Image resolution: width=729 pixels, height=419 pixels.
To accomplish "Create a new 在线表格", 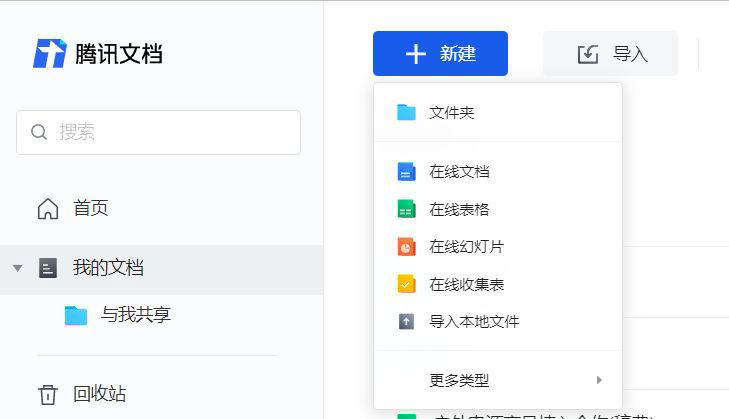I will (x=498, y=209).
